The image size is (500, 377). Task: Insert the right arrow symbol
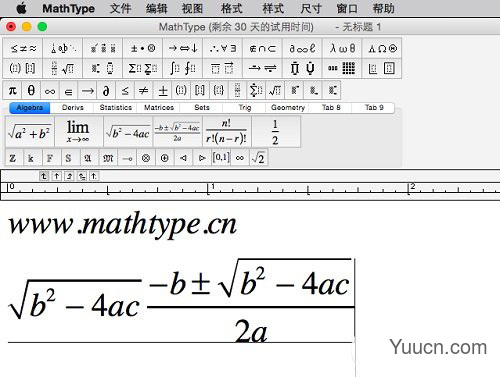click(x=88, y=90)
